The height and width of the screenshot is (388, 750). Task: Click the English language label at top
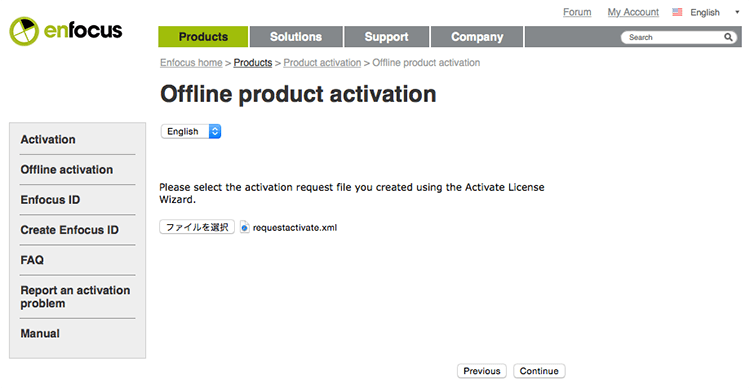[705, 12]
